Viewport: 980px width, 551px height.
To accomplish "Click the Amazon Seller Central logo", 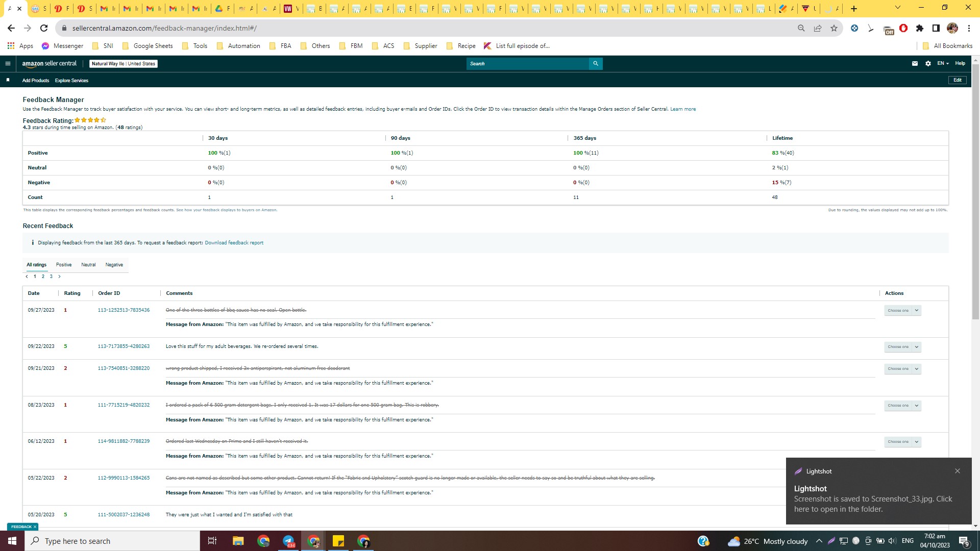I will [49, 64].
